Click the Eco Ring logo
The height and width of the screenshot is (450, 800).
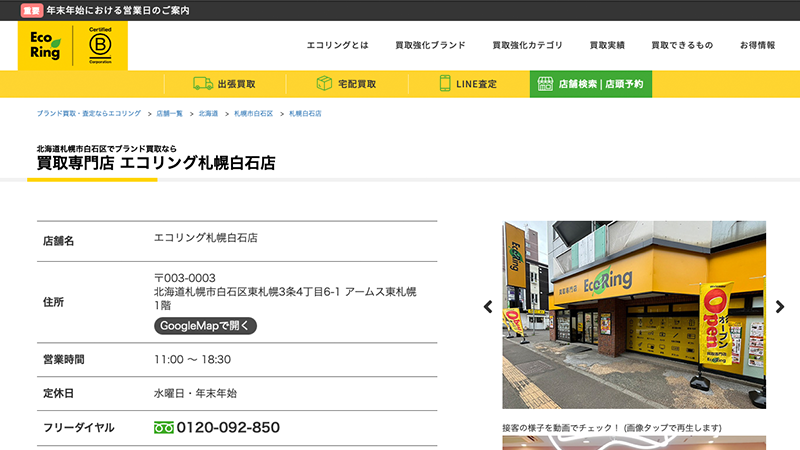[x=46, y=46]
